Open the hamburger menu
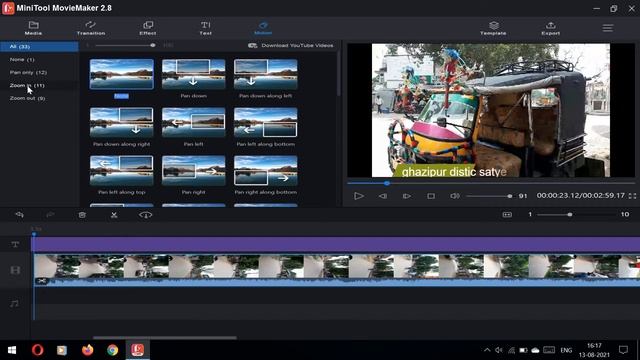640x360 pixels. pos(608,28)
